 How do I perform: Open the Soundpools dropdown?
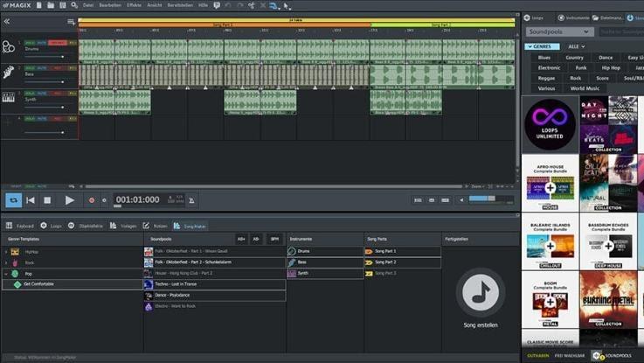pos(559,31)
